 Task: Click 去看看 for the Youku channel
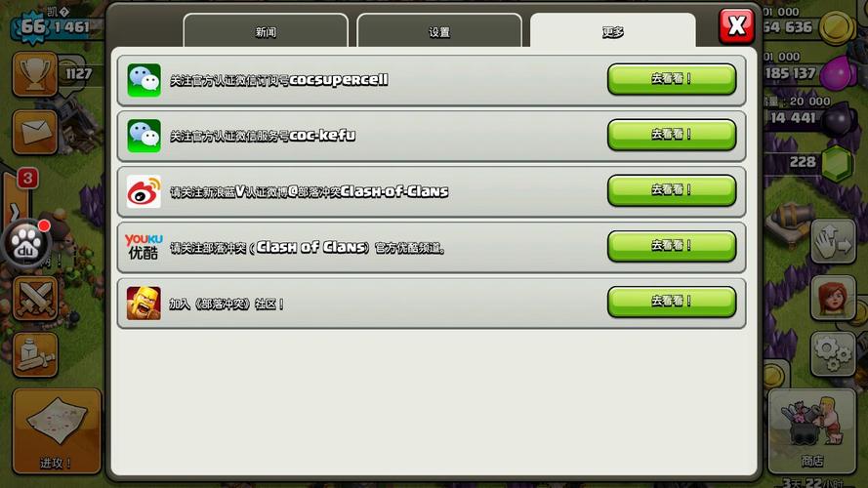[x=672, y=246]
